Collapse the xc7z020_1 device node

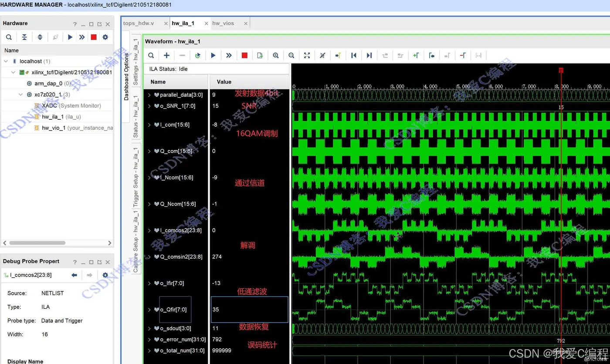21,94
